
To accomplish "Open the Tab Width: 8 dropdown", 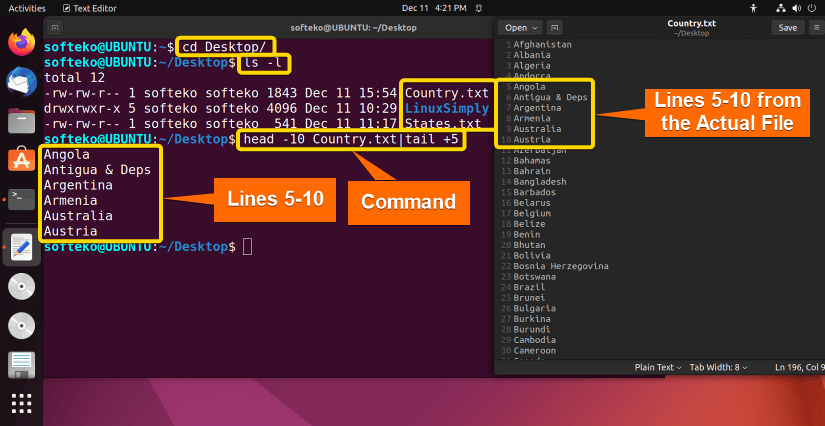I will click(718, 367).
